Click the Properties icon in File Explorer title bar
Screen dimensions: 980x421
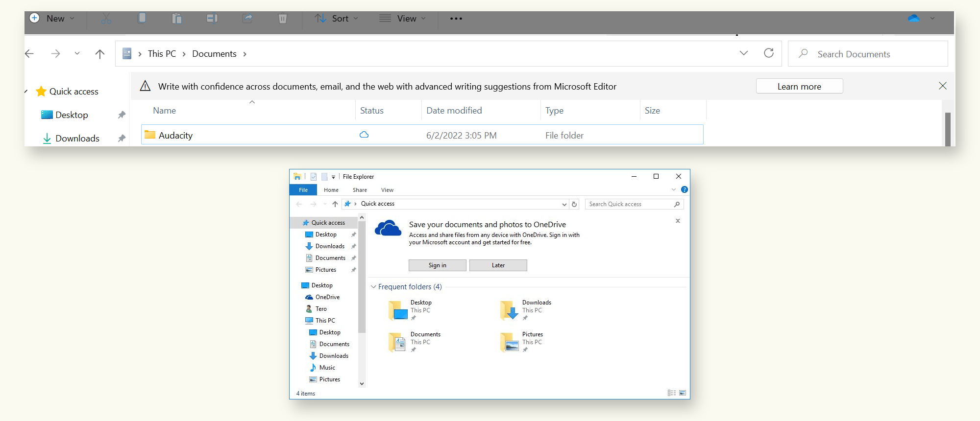click(314, 177)
